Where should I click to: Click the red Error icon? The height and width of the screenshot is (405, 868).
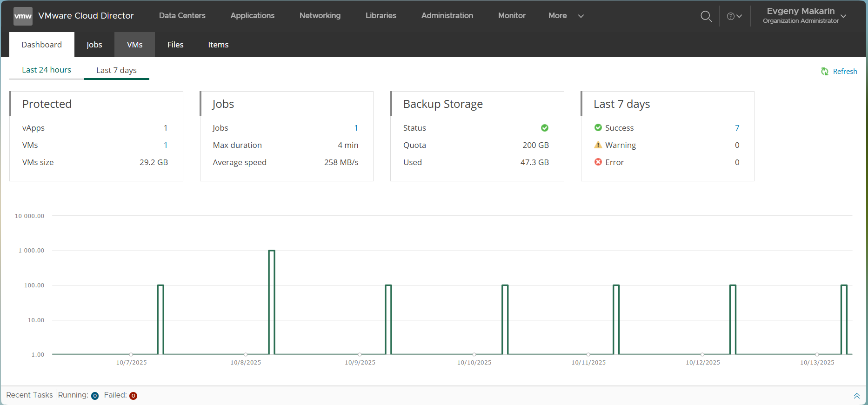coord(598,162)
